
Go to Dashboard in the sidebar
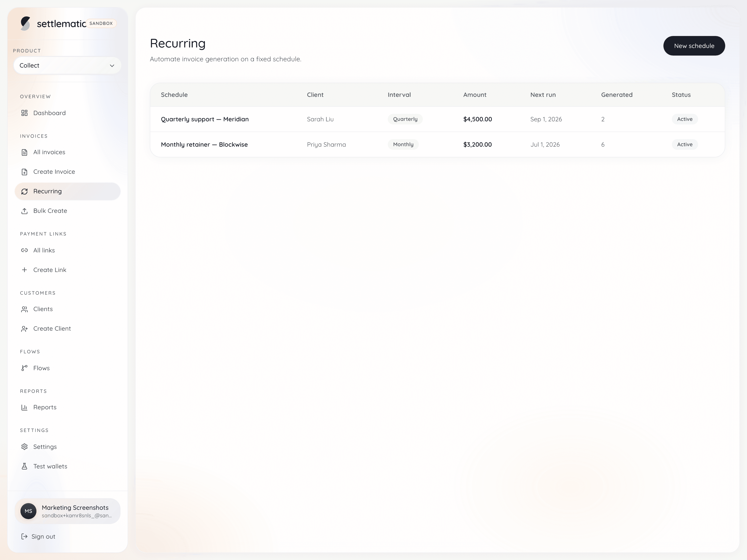coord(68,113)
